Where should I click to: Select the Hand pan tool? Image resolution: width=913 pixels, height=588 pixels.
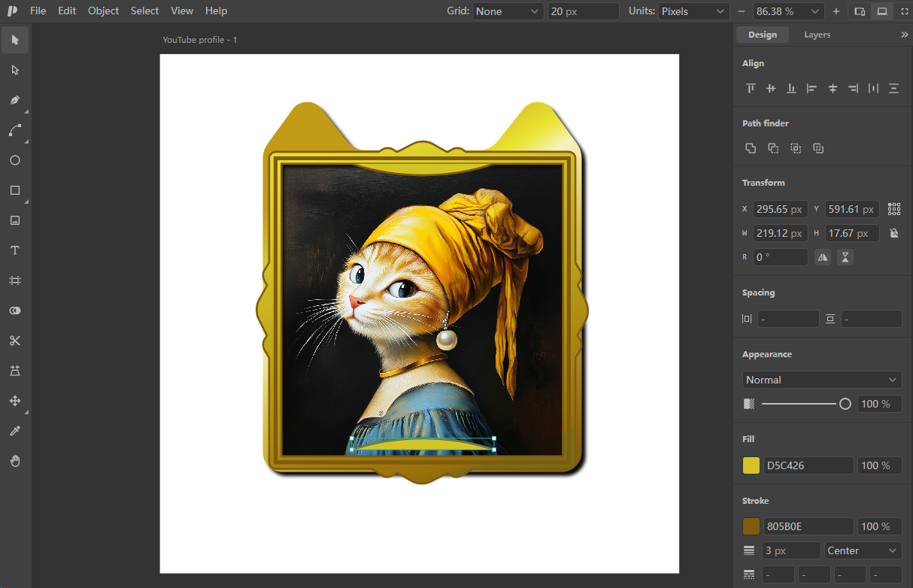(15, 461)
